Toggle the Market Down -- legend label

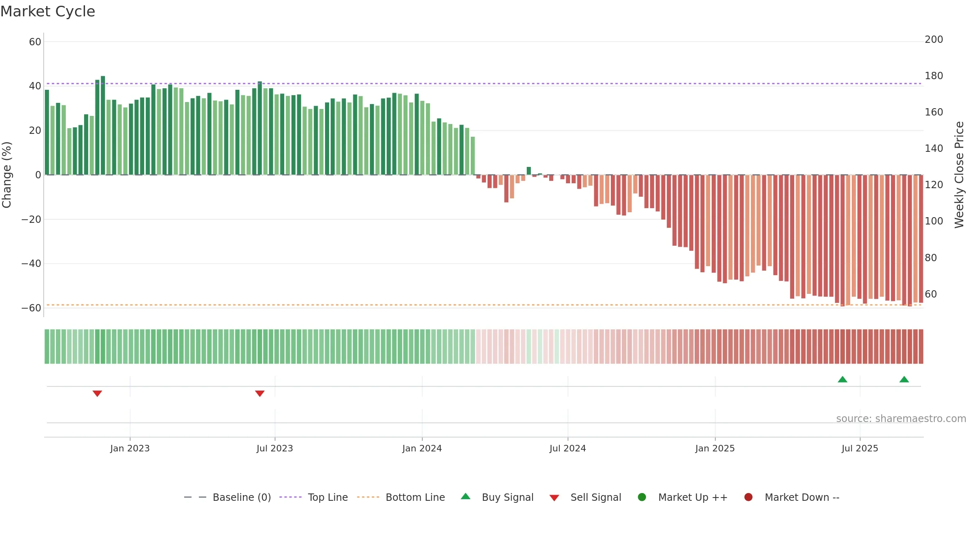(x=802, y=497)
